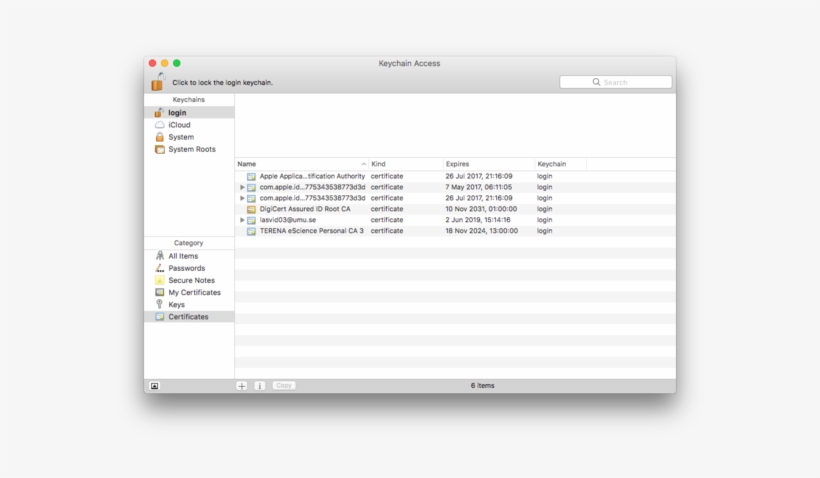
Task: Click certificate icon for 7 May 2017 com.apple.id
Action: (252, 187)
